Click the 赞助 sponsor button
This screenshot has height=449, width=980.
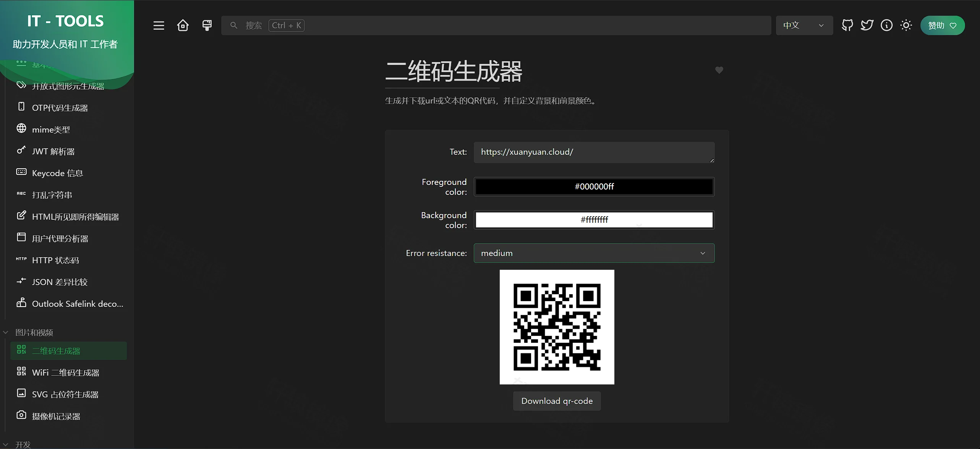pos(943,26)
